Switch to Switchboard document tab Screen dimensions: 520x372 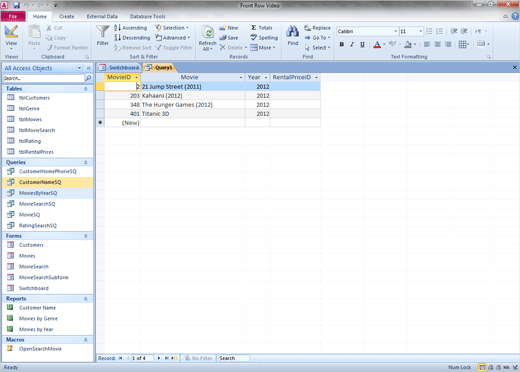(x=119, y=68)
